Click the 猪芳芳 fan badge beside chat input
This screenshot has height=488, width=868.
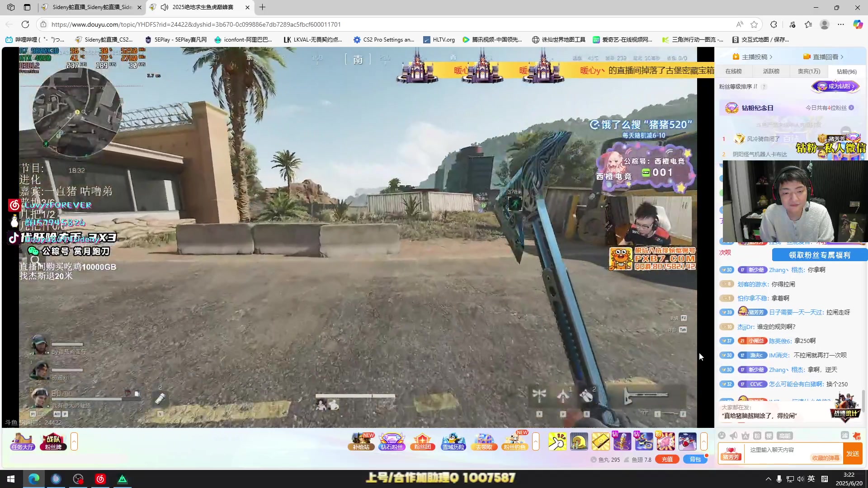coord(731,453)
